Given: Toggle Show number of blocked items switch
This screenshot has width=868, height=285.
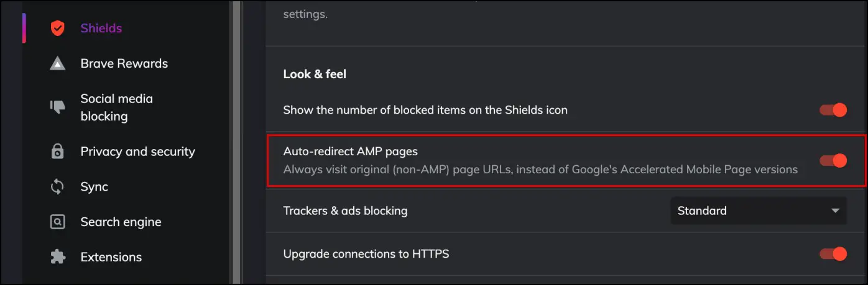Looking at the screenshot, I should click(x=833, y=110).
